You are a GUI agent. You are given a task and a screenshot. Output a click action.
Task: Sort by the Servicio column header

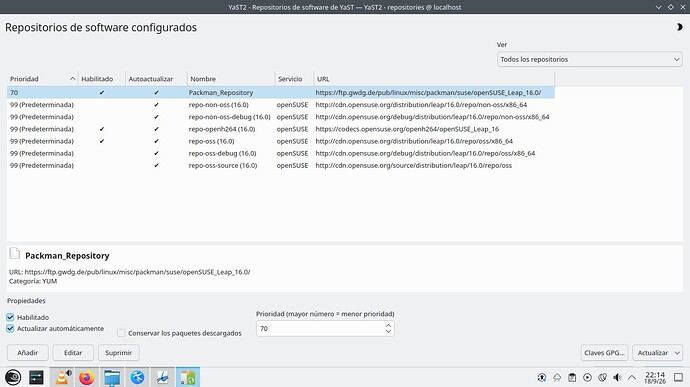pos(294,79)
